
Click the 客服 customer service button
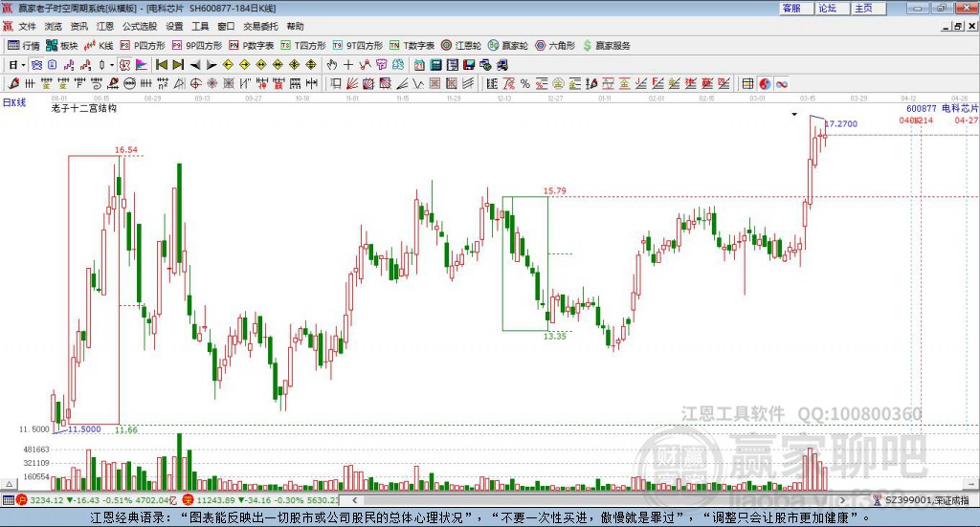(x=795, y=8)
